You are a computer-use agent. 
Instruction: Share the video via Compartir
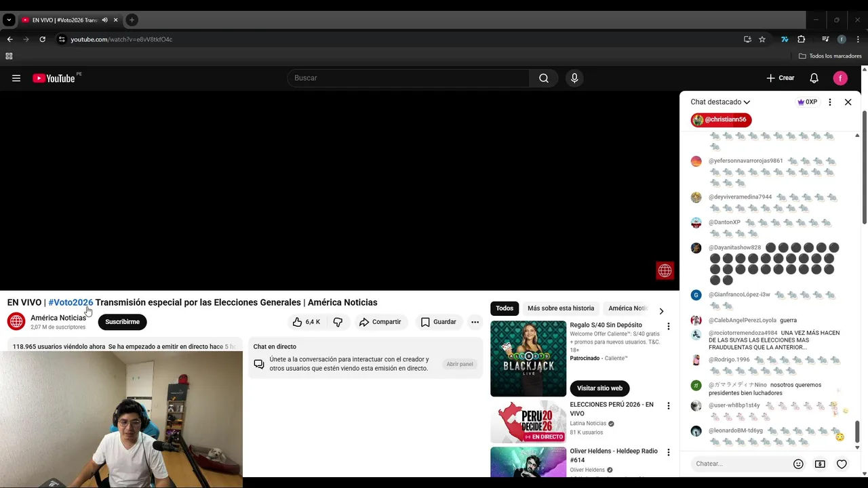click(380, 322)
